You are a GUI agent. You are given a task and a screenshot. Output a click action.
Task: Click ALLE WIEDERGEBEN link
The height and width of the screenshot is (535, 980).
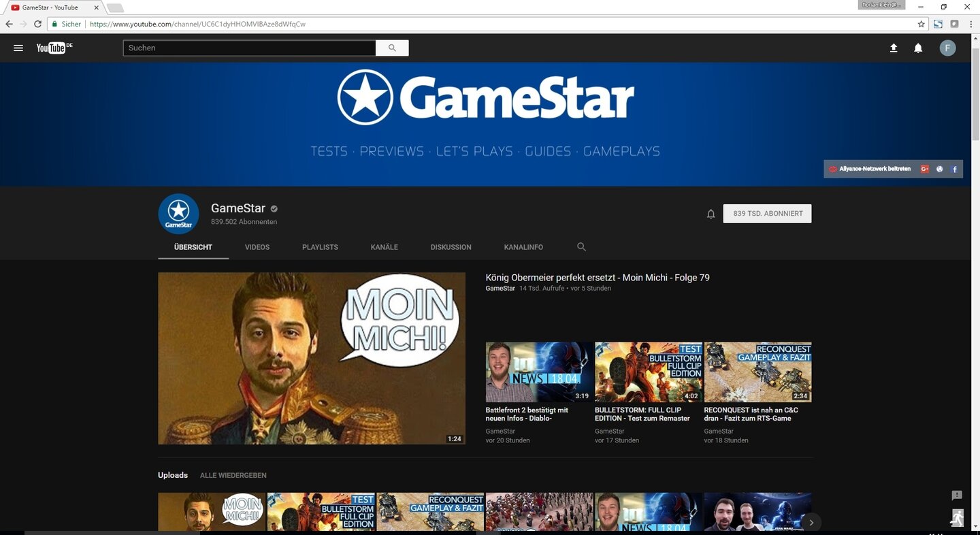(233, 475)
